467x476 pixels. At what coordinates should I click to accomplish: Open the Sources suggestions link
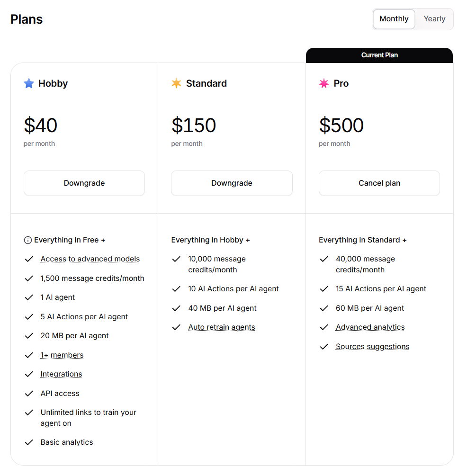click(372, 346)
